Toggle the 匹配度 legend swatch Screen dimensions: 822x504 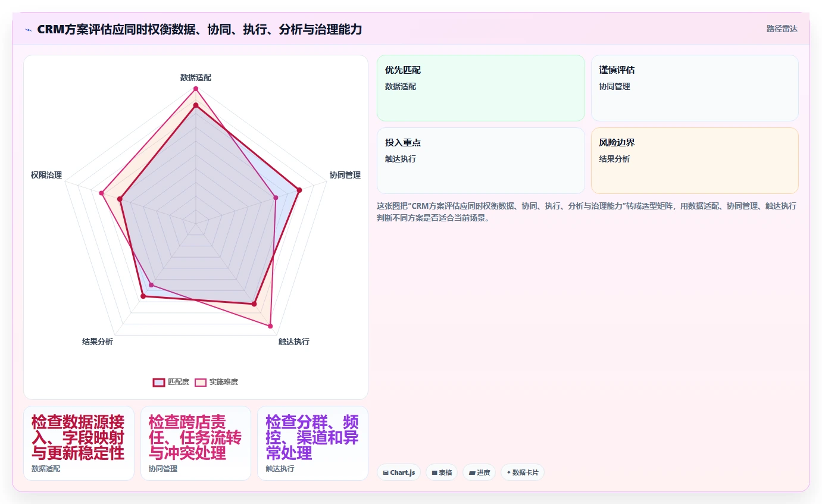click(159, 382)
